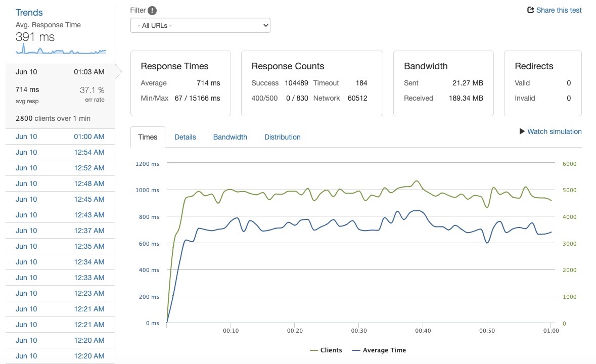Click the Received 189.34 MB value
Viewport: 596px width, 364px height.
coord(466,98)
